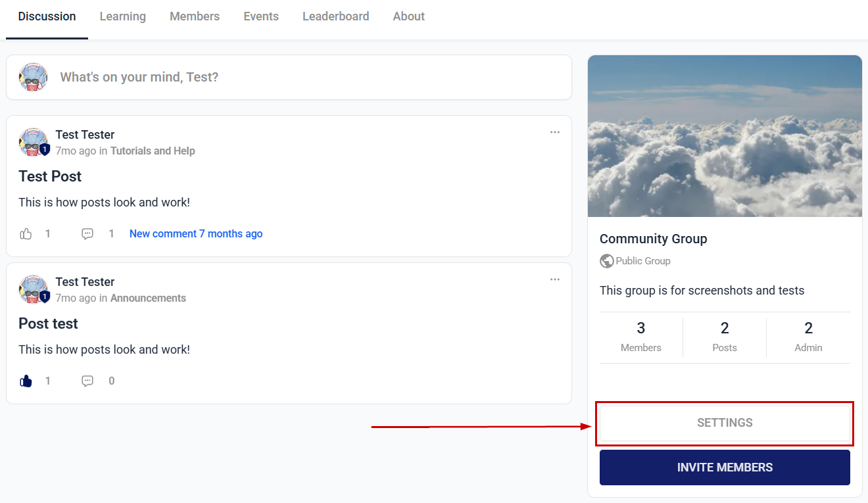Open the group SETTINGS button
The width and height of the screenshot is (868, 503).
click(x=725, y=423)
